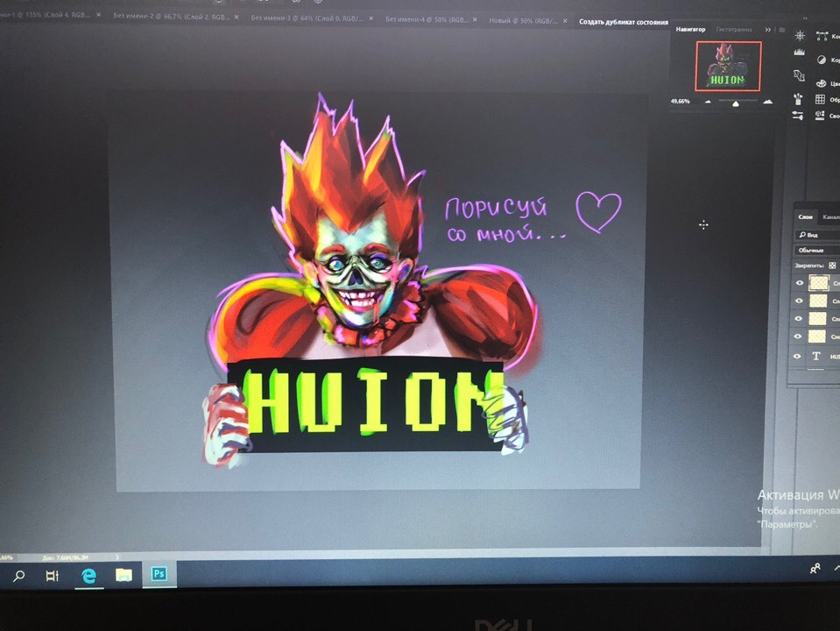
Task: Open the Tool Presets slider icon
Action: point(798,116)
